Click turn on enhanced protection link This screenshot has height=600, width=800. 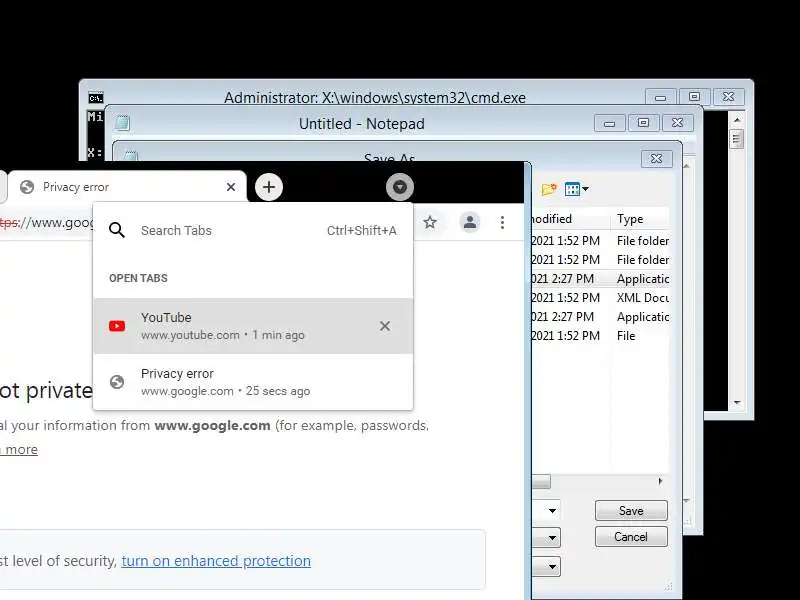pyautogui.click(x=216, y=561)
